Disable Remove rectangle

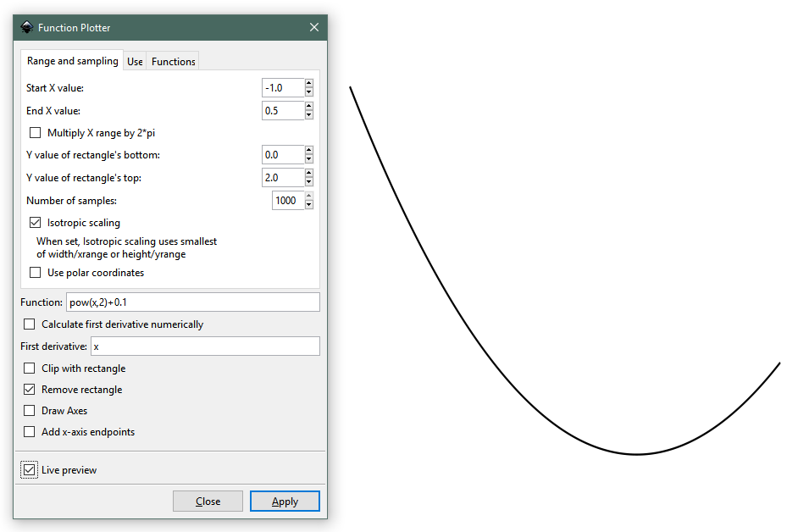29,389
